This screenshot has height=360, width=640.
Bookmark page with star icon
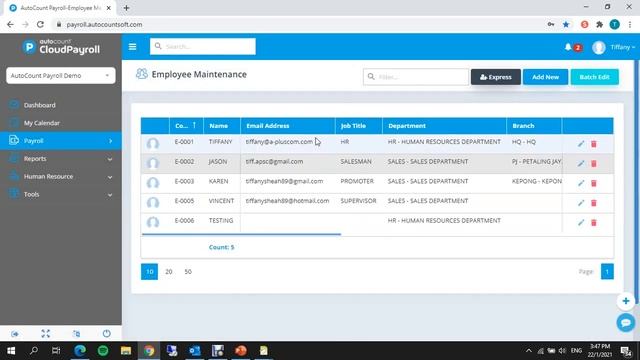566,24
